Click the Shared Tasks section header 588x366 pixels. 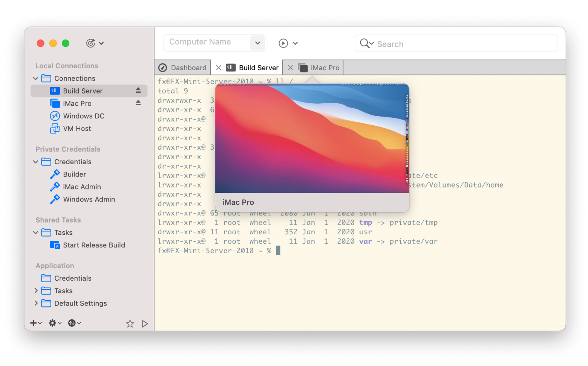pyautogui.click(x=58, y=220)
